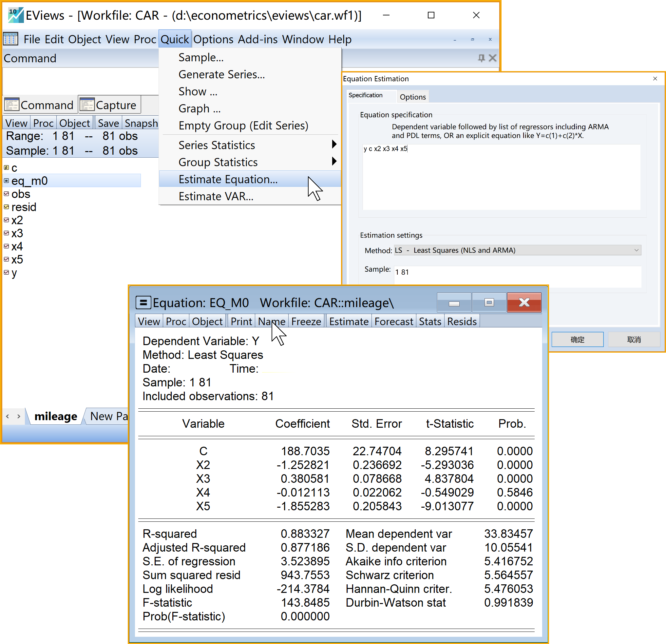The height and width of the screenshot is (644, 666).
Task: Click the Resids button in equation toolbar
Action: pos(462,321)
